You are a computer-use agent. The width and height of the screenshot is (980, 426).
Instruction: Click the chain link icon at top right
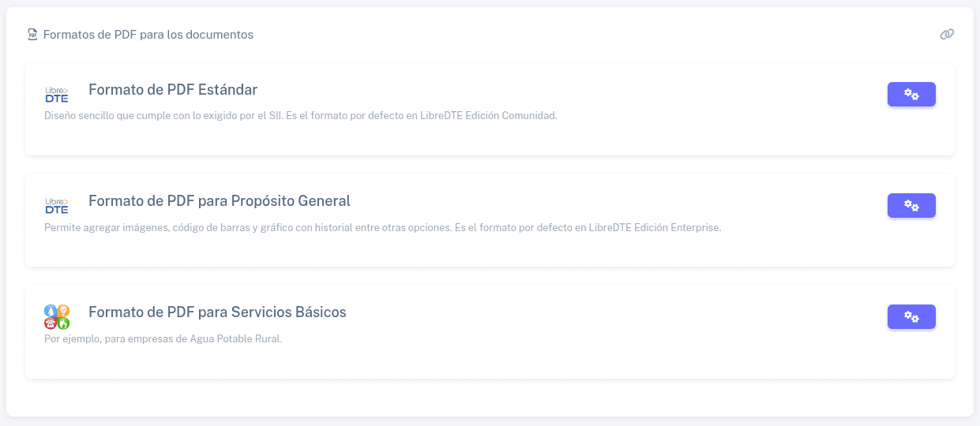tap(947, 35)
